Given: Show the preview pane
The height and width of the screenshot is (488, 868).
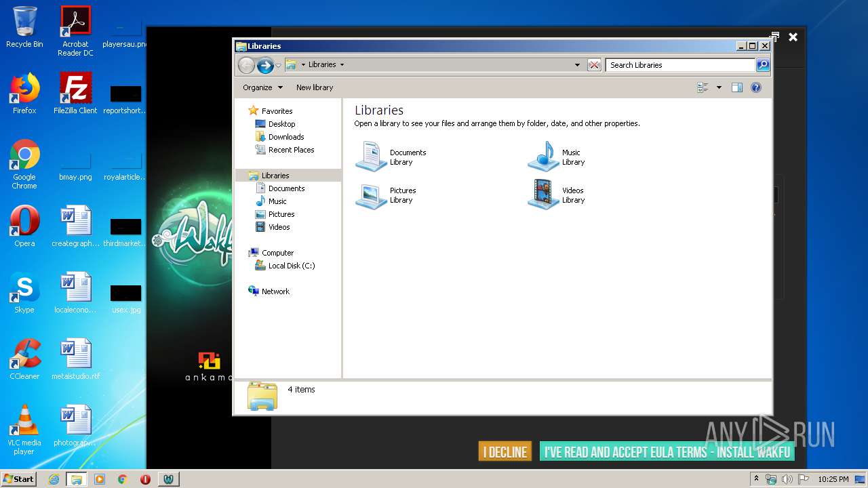Looking at the screenshot, I should pos(737,87).
